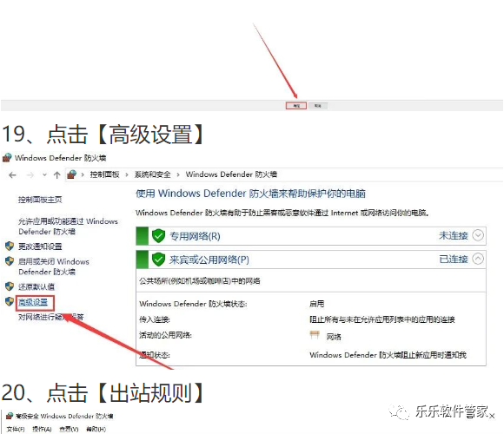Click the 活动的公用网络: label
The height and width of the screenshot is (434, 504).
[x=165, y=335]
